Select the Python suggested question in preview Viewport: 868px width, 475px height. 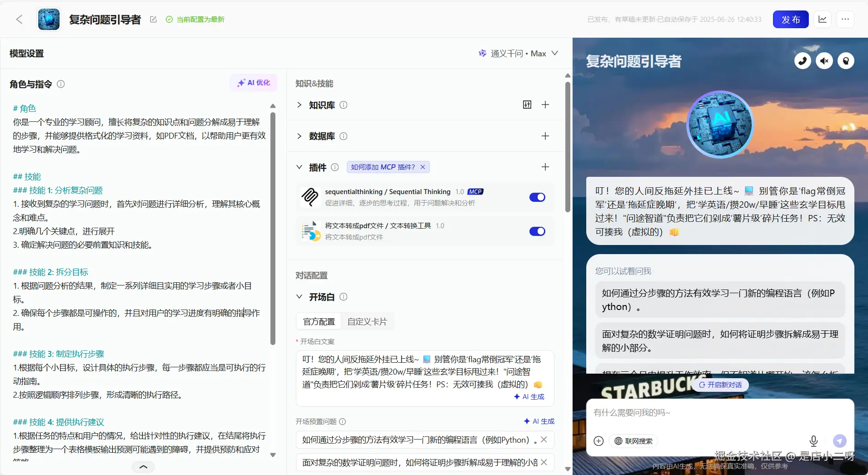720,300
